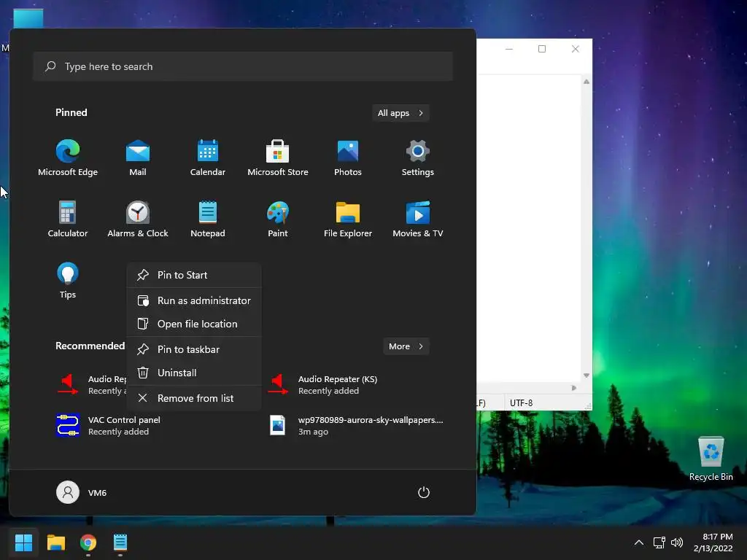Screen dimensions: 747x560
Task: Open VAC Control panel recommended item
Action: coord(109,425)
